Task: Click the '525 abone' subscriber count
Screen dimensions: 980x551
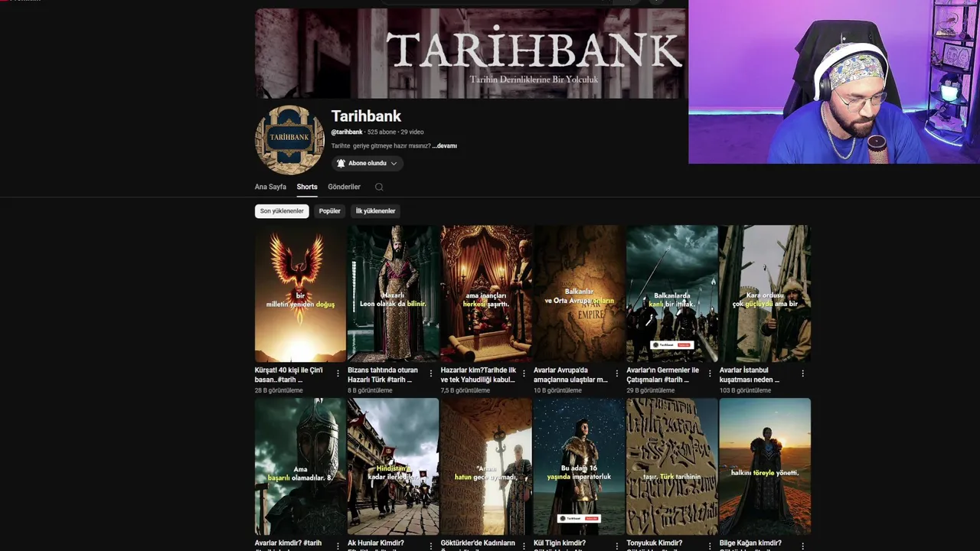Action: click(381, 132)
